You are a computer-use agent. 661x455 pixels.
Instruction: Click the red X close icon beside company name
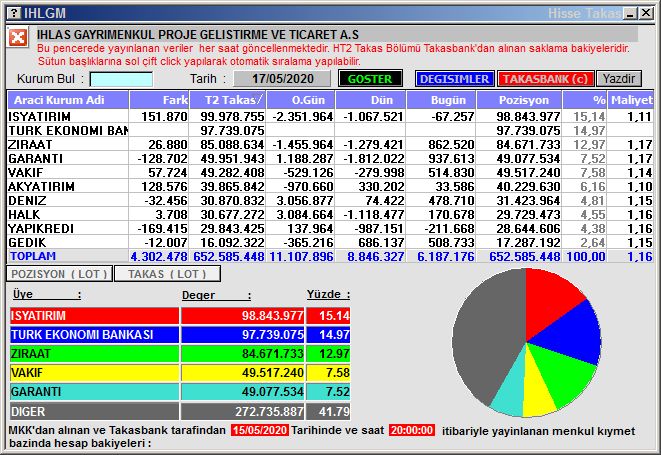[x=18, y=38]
